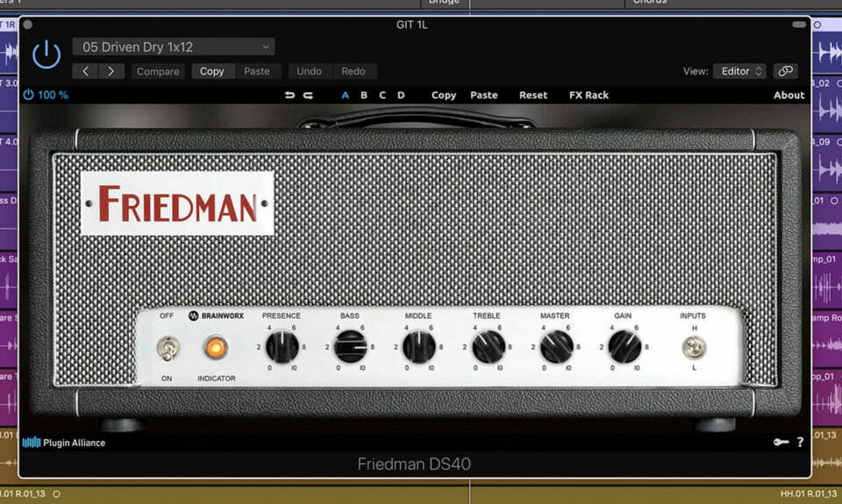Open the 05 Driven Dry 1x12 preset dropdown
This screenshot has height=504, width=842.
[174, 47]
